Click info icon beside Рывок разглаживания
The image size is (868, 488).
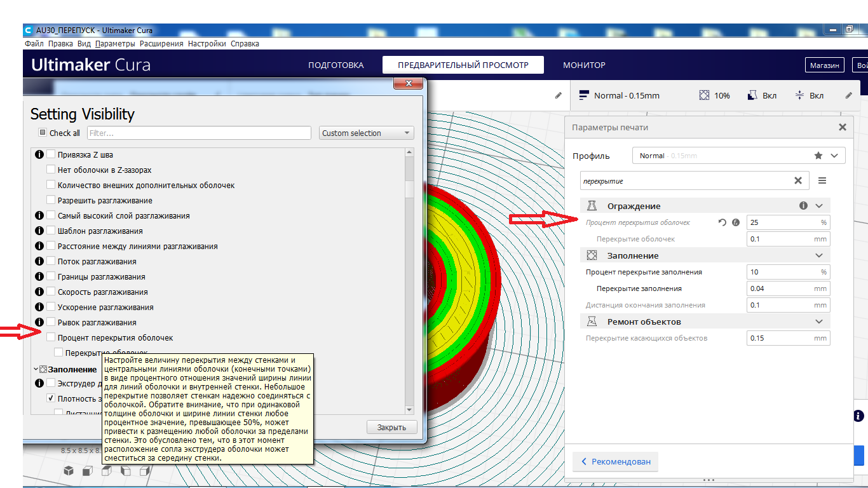click(39, 322)
